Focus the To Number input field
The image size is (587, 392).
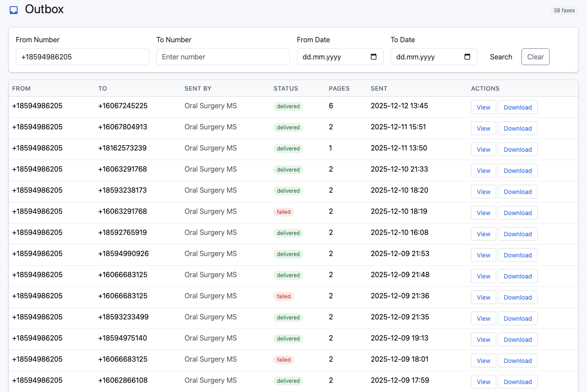(x=223, y=57)
